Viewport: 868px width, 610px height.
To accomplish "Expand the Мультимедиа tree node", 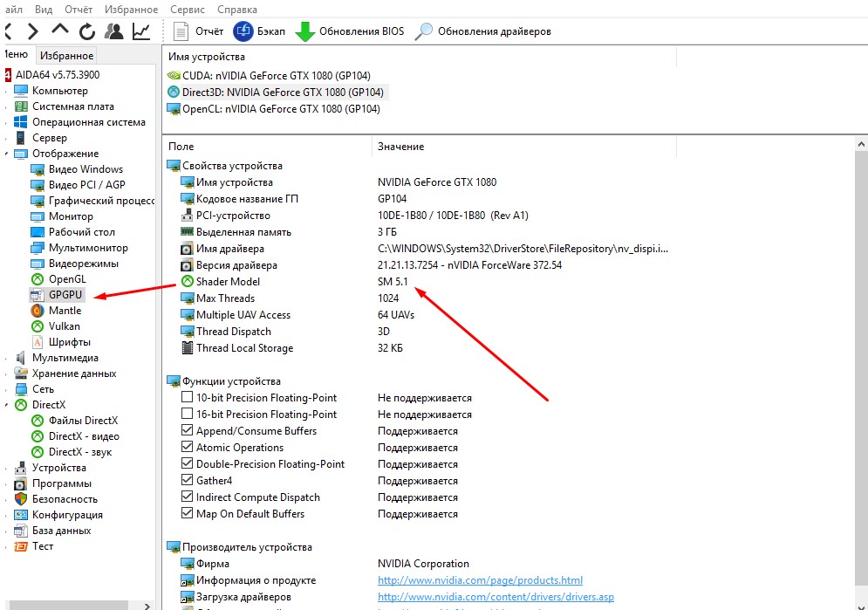I will [8, 358].
